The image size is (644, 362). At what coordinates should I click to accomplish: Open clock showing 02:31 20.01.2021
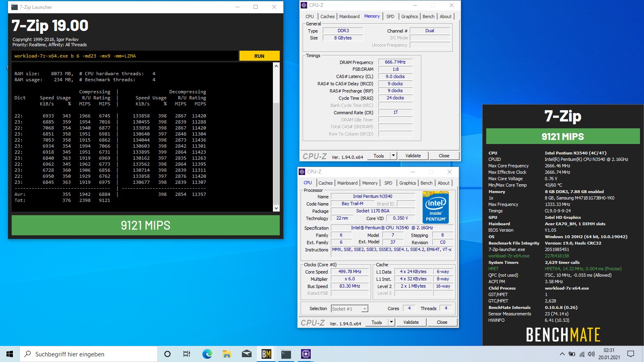tap(609, 354)
